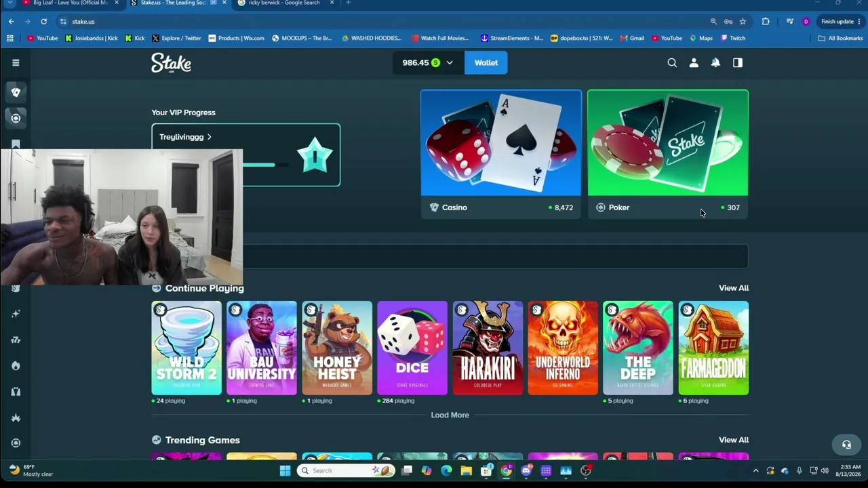Expand the 986.45 balance currency dropdown
The image size is (868, 488).
(449, 62)
